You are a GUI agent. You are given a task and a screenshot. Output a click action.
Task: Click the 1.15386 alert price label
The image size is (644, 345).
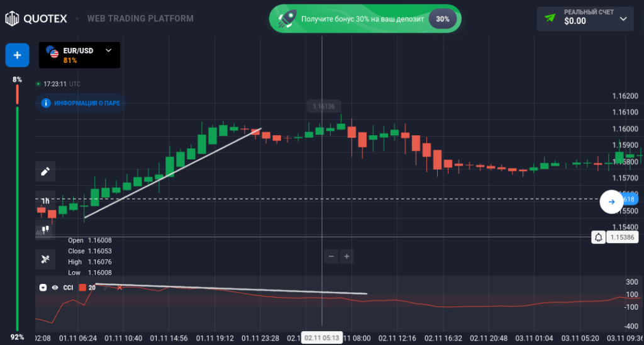click(x=622, y=237)
